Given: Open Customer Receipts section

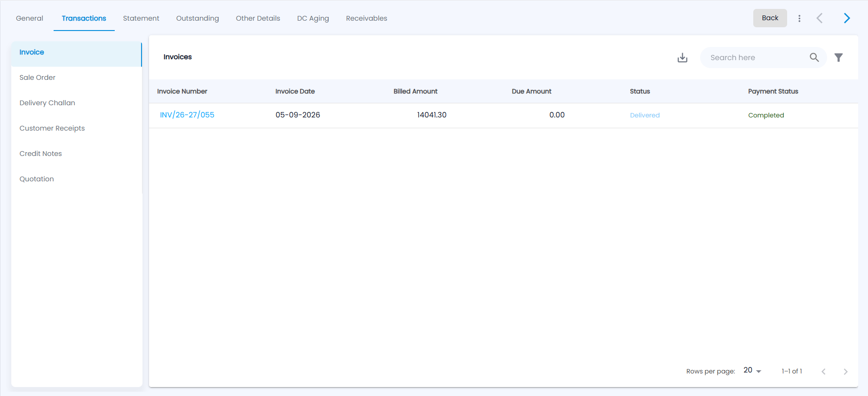Looking at the screenshot, I should coord(76,128).
